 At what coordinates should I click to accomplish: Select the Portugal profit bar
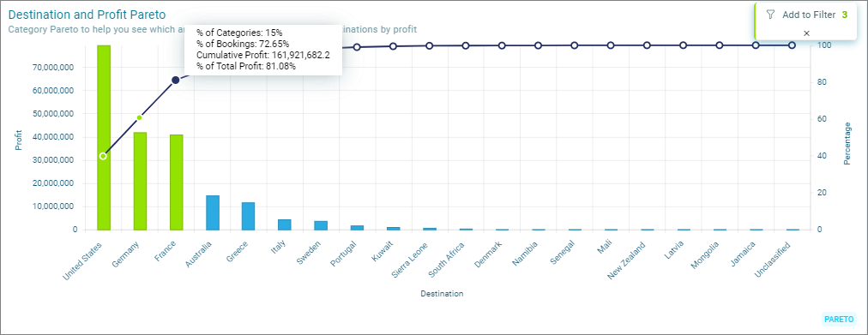coord(357,228)
